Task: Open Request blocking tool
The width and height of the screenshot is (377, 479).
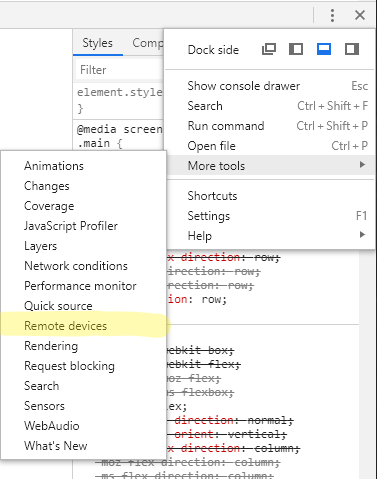Action: pyautogui.click(x=83, y=366)
